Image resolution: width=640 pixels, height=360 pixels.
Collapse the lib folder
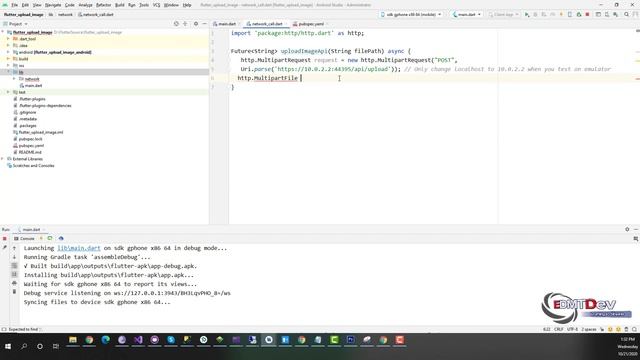click(8, 72)
